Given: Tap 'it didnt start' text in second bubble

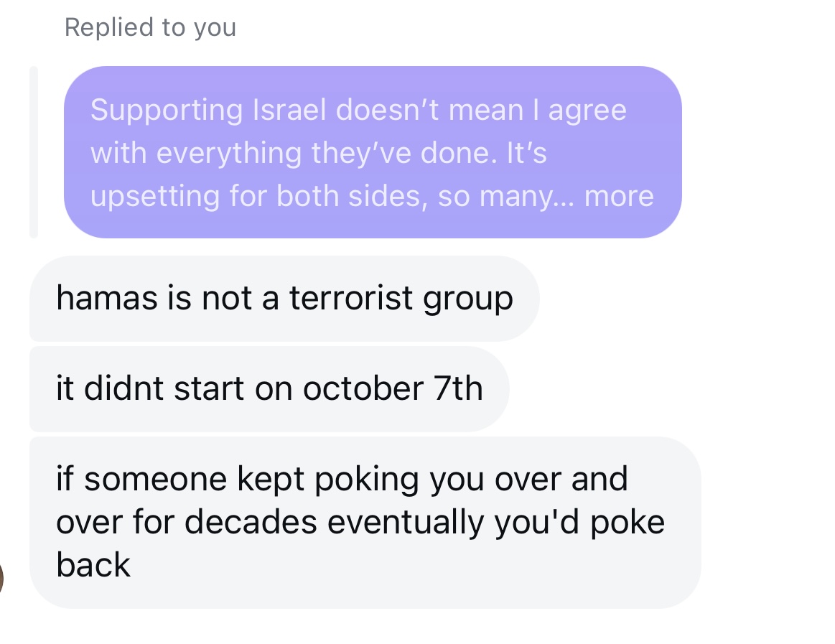Looking at the screenshot, I should click(151, 388).
